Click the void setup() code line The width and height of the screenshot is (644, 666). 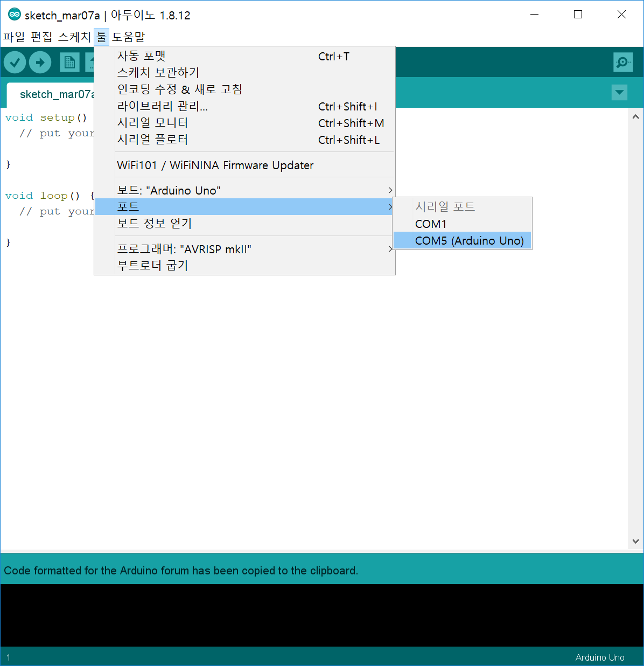coord(46,117)
